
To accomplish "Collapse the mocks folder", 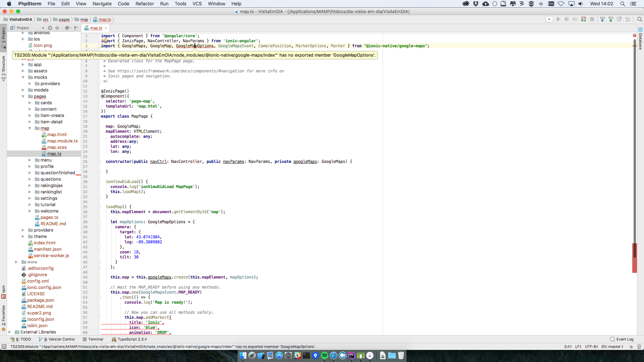I will [x=23, y=77].
